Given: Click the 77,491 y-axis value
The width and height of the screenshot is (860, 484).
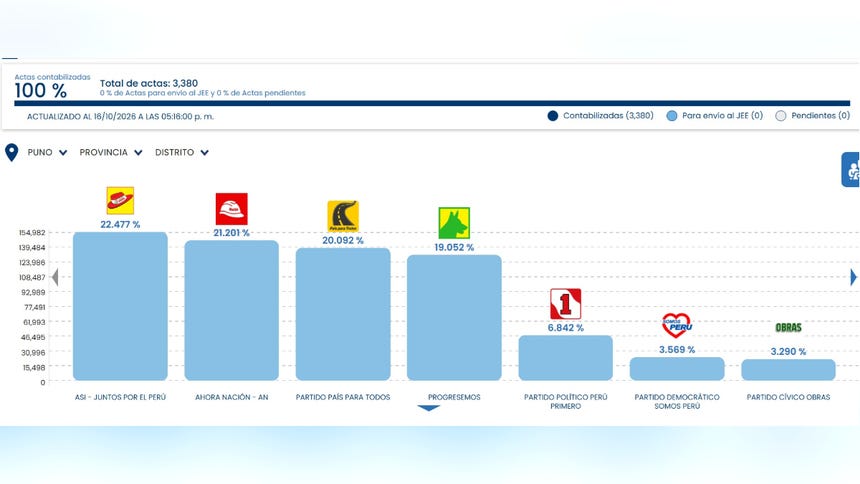Looking at the screenshot, I should click(x=35, y=307).
